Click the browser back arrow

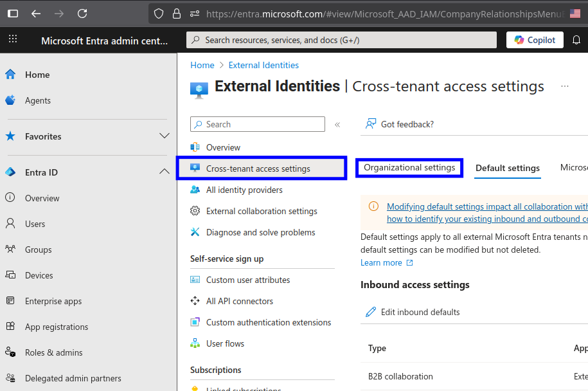pos(36,14)
